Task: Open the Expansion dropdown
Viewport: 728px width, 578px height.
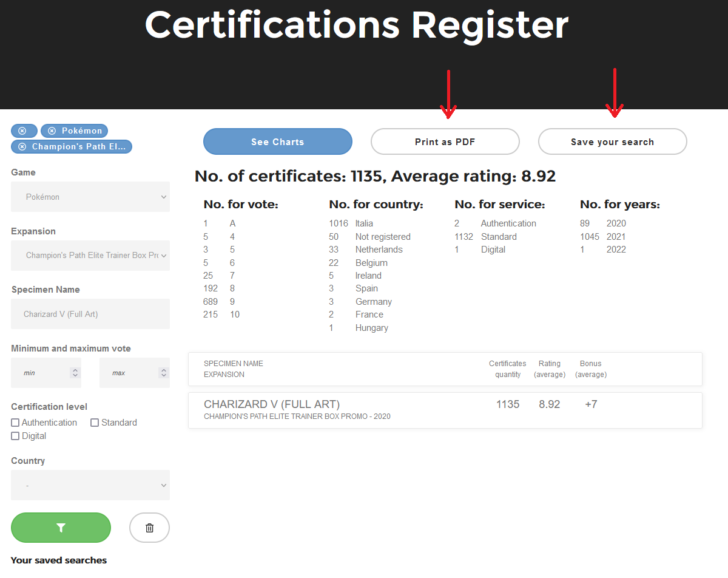Action: [x=90, y=256]
